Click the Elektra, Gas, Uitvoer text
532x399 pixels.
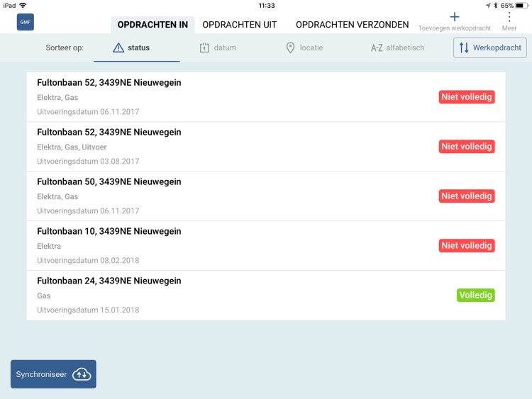pyautogui.click(x=72, y=147)
